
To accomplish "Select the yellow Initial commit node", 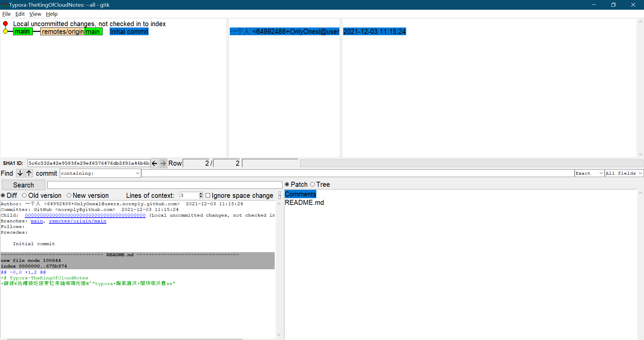I will point(5,32).
